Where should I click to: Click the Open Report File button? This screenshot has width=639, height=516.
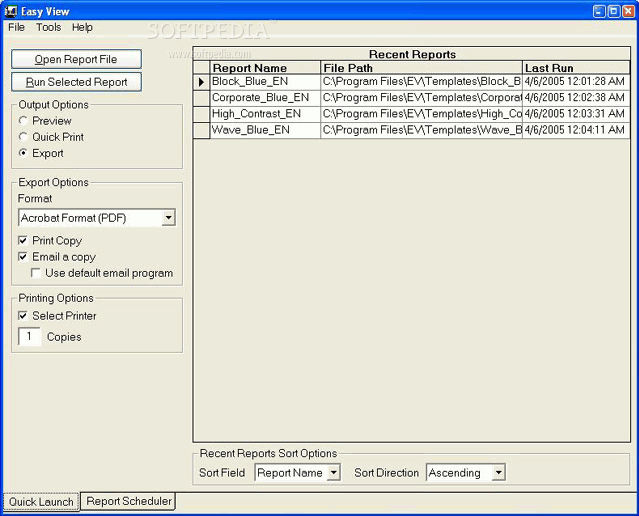pos(76,60)
